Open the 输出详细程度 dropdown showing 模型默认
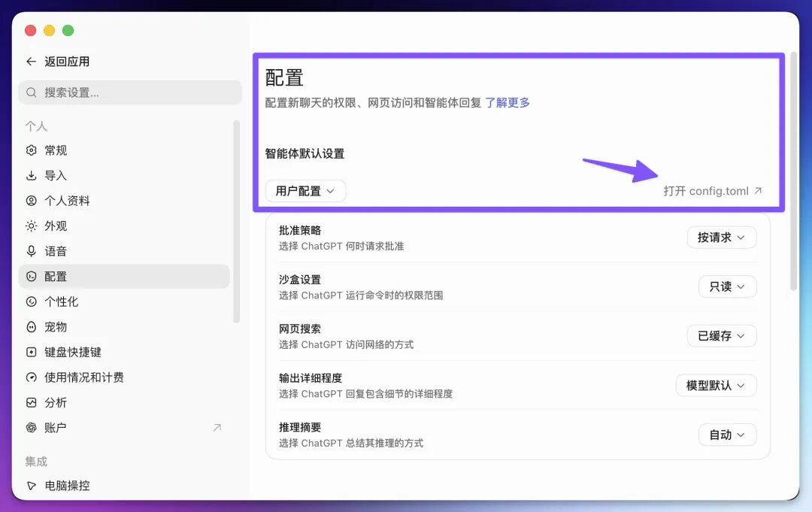This screenshot has width=812, height=512. pos(716,386)
